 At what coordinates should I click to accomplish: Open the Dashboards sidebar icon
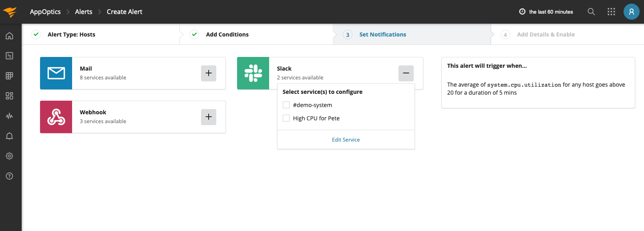[10, 96]
